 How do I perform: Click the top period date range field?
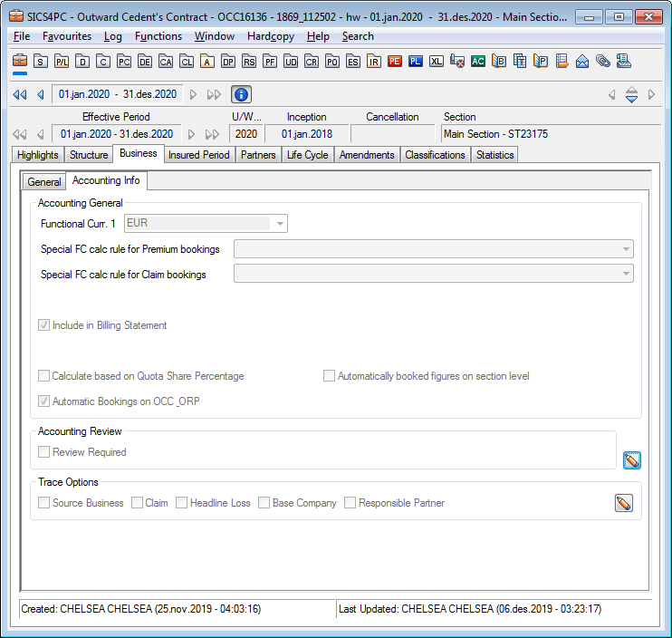[118, 94]
